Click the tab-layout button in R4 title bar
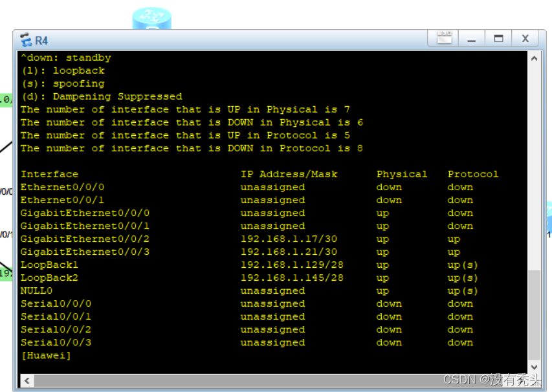The height and width of the screenshot is (392, 552). [x=443, y=38]
